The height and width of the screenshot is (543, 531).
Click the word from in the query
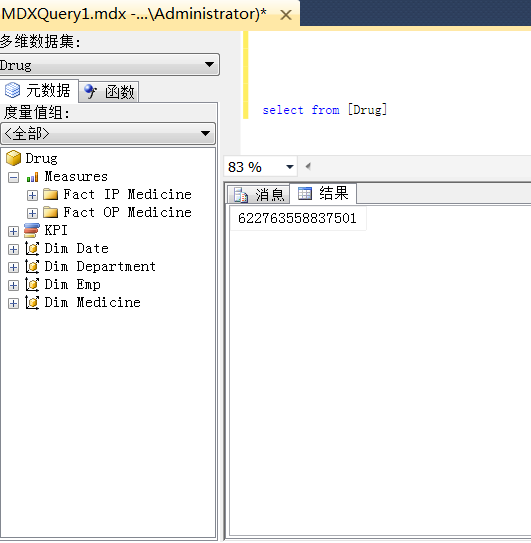click(325, 110)
